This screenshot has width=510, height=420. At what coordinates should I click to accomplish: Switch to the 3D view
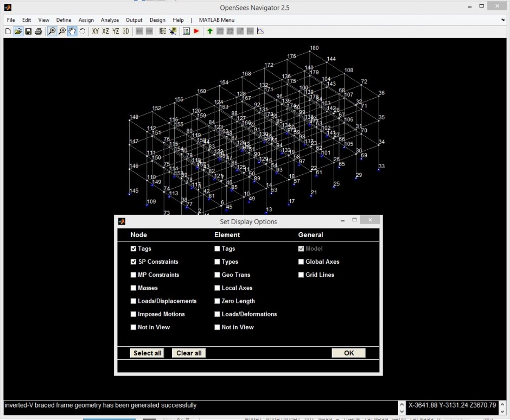(125, 31)
